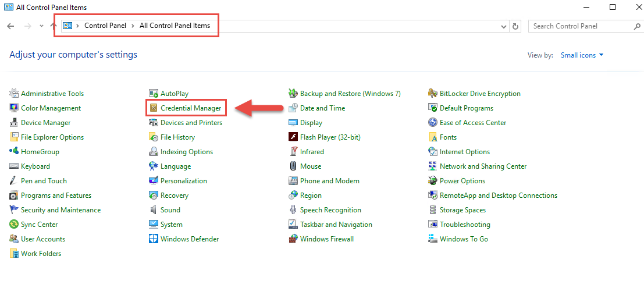Viewport: 644px width, 288px height.
Task: Select the Sound speaker icon
Action: pos(154,210)
